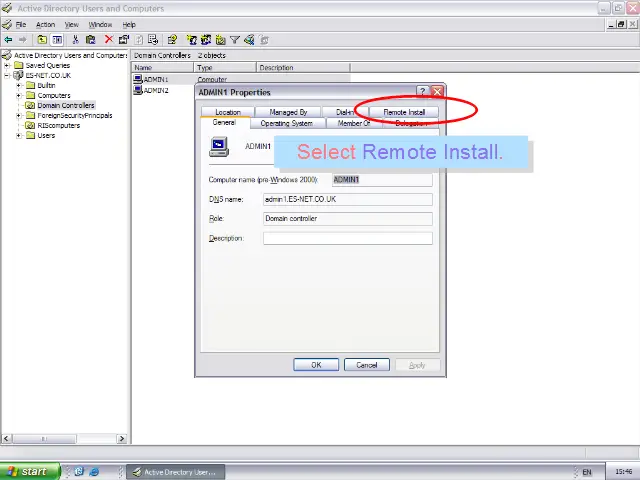Click the EN language indicator
The height and width of the screenshot is (480, 640).
[587, 472]
